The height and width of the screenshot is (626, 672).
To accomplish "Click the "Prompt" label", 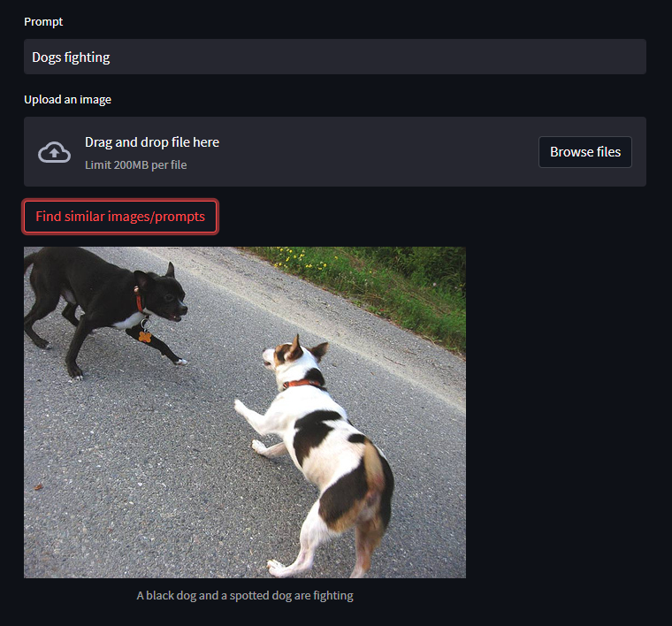I will pyautogui.click(x=43, y=21).
